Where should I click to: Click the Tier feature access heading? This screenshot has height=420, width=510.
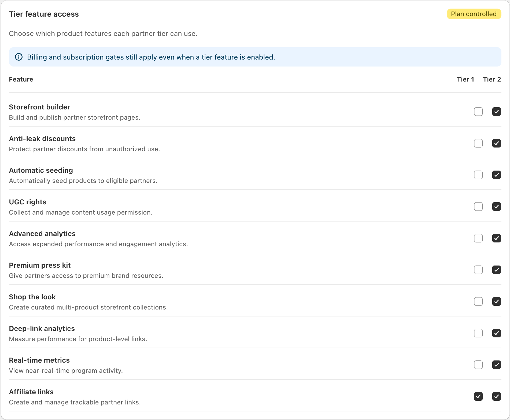pyautogui.click(x=44, y=14)
